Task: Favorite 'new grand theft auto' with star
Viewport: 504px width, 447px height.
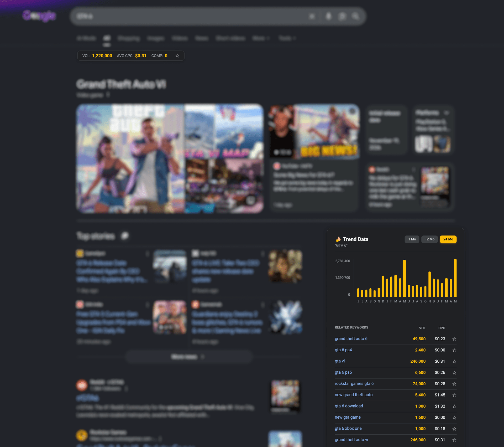Action: click(x=454, y=395)
